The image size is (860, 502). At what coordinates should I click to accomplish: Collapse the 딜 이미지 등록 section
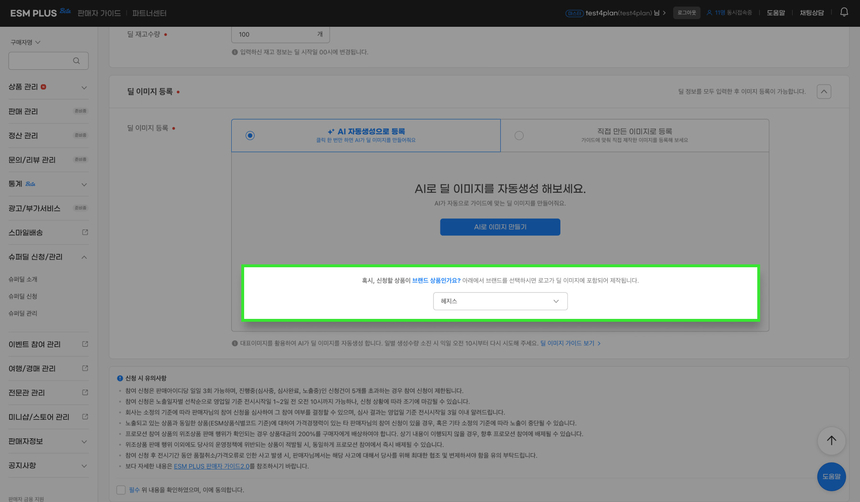[824, 92]
